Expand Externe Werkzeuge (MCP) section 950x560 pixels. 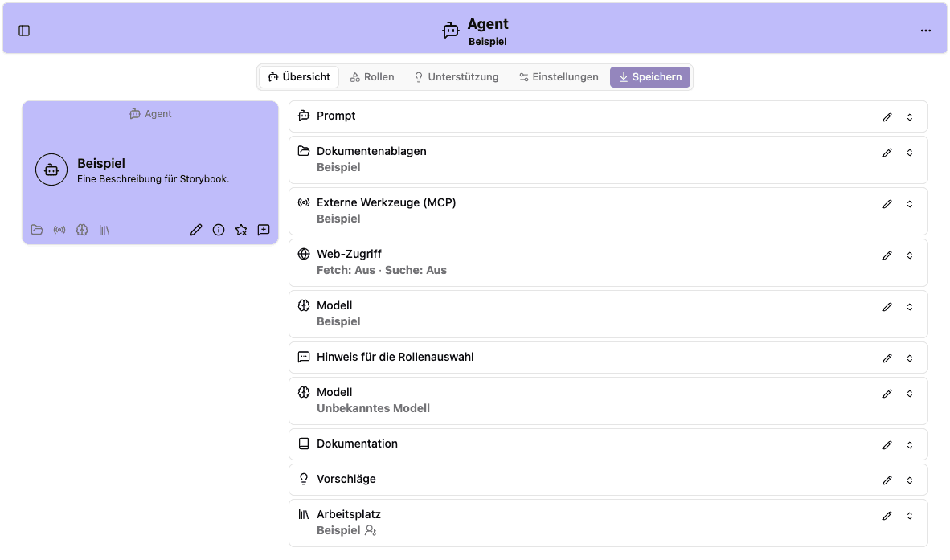(x=909, y=204)
